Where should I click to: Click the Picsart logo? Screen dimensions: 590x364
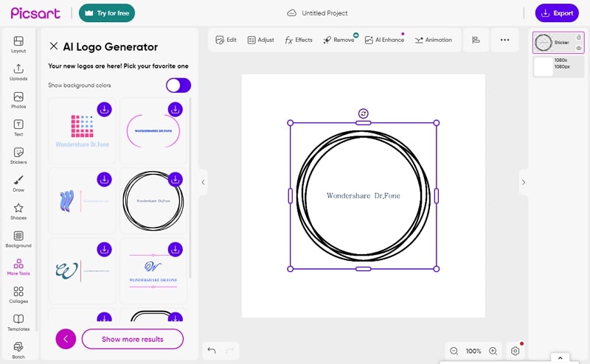coord(35,13)
